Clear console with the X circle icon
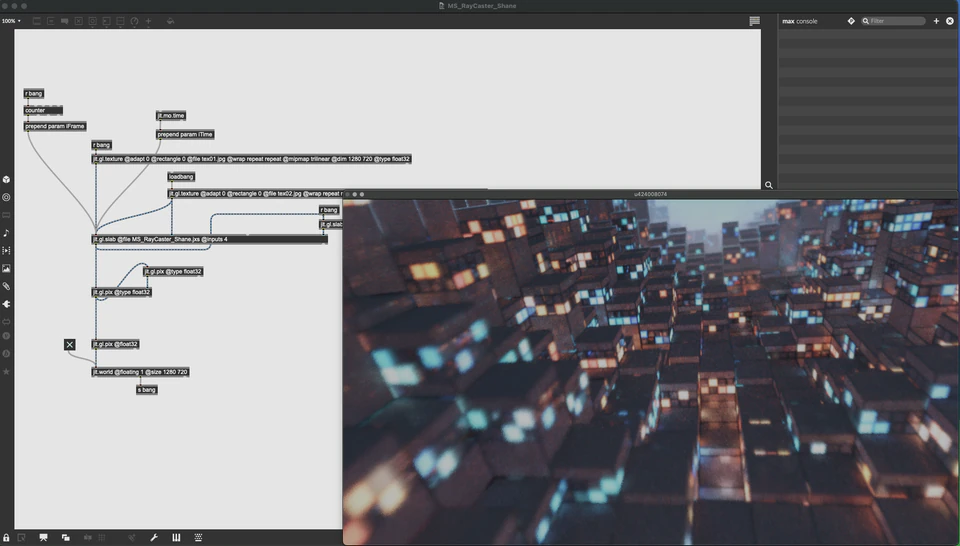This screenshot has width=960, height=546. (950, 21)
